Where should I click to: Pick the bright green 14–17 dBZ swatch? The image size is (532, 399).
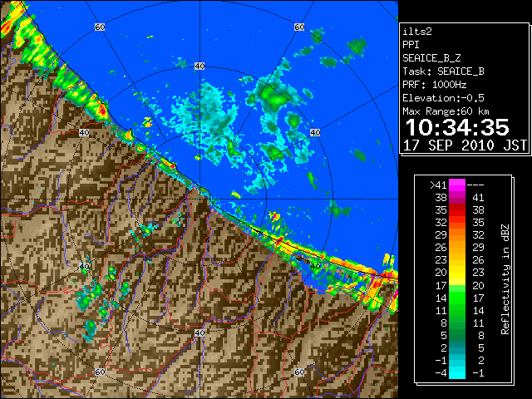pyautogui.click(x=457, y=298)
